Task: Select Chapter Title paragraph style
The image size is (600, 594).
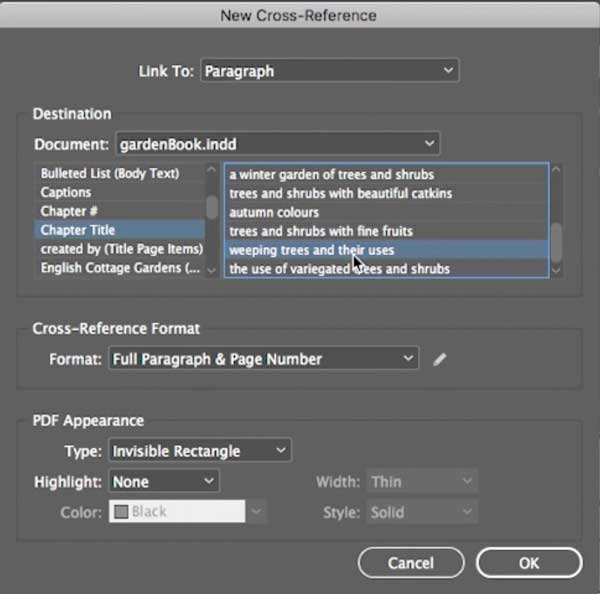Action: point(77,230)
